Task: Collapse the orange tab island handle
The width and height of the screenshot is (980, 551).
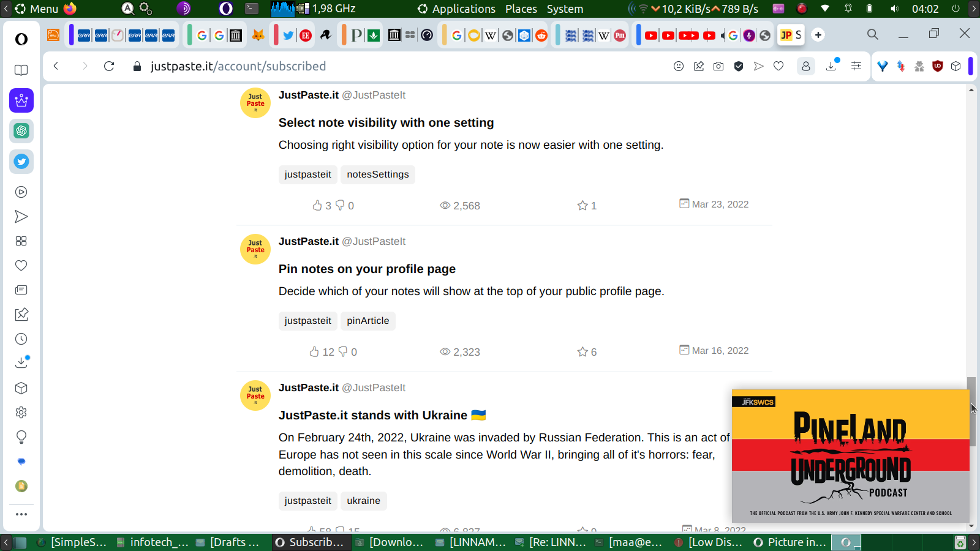Action: pyautogui.click(x=344, y=35)
